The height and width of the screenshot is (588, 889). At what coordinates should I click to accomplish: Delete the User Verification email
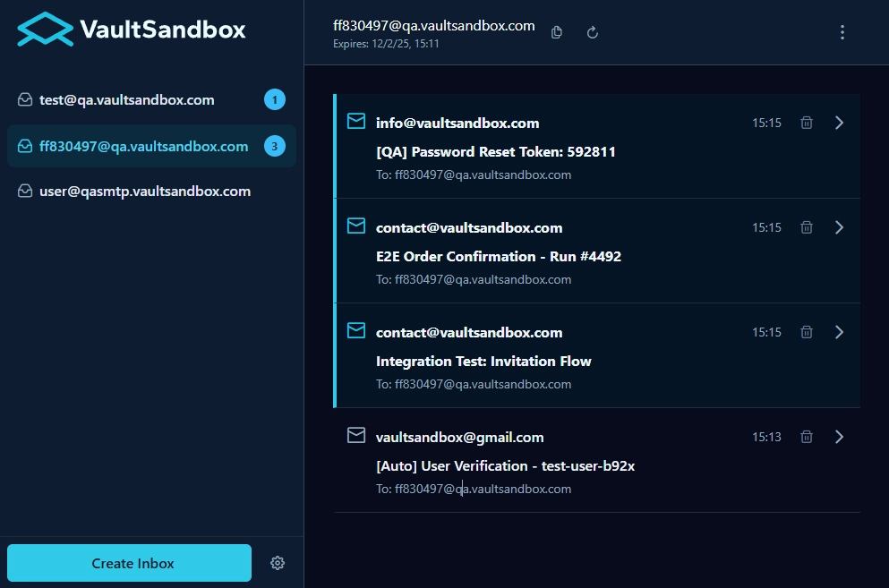coord(806,437)
